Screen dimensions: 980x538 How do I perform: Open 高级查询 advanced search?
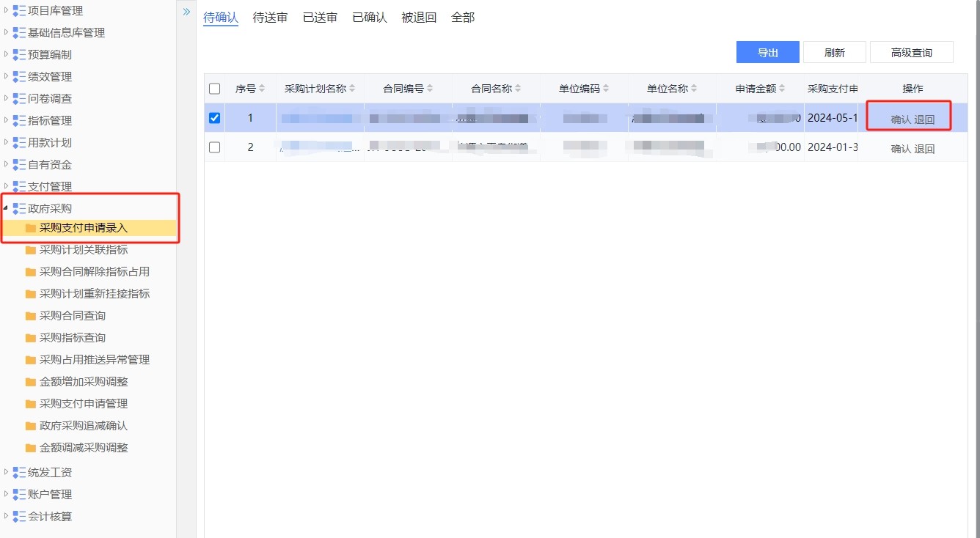[912, 53]
